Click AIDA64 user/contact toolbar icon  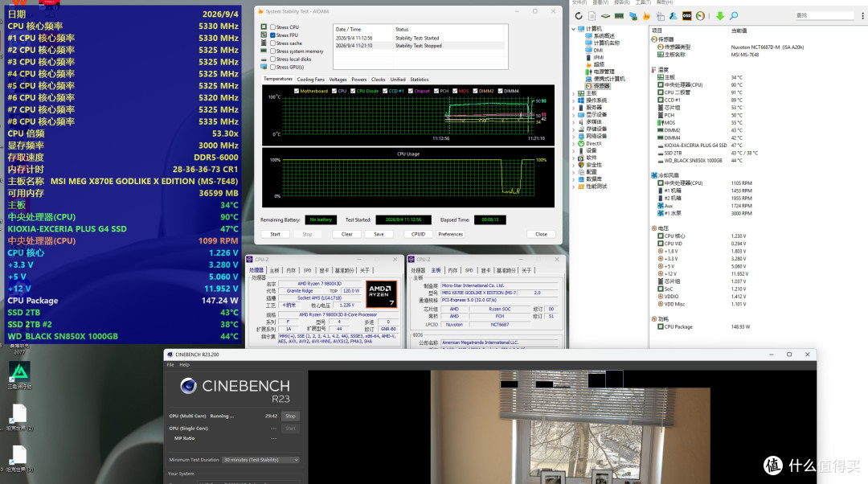(674, 16)
